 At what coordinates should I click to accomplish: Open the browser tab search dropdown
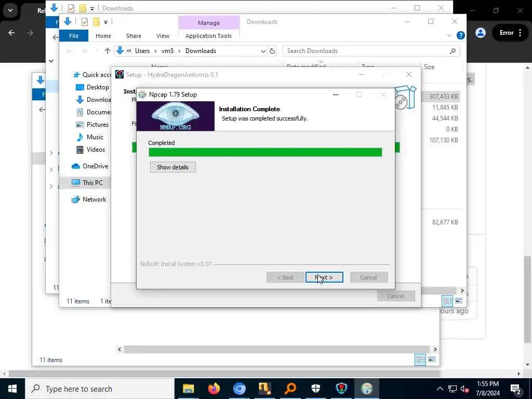[x=10, y=10]
